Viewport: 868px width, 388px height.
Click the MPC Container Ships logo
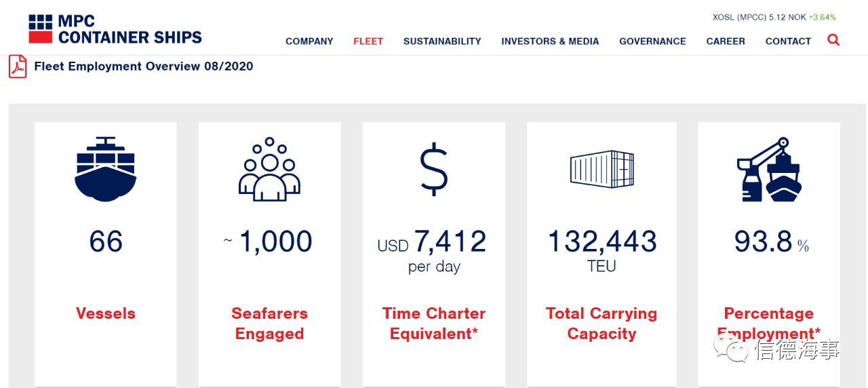tap(115, 29)
